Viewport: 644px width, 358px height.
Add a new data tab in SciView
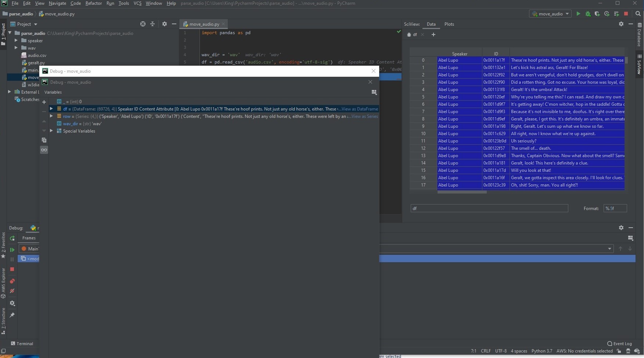pyautogui.click(x=433, y=35)
